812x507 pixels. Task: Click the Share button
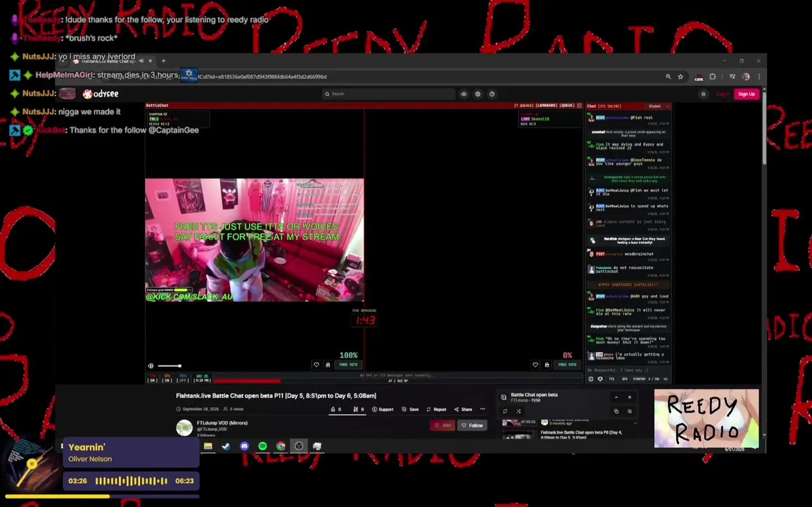[x=463, y=410]
